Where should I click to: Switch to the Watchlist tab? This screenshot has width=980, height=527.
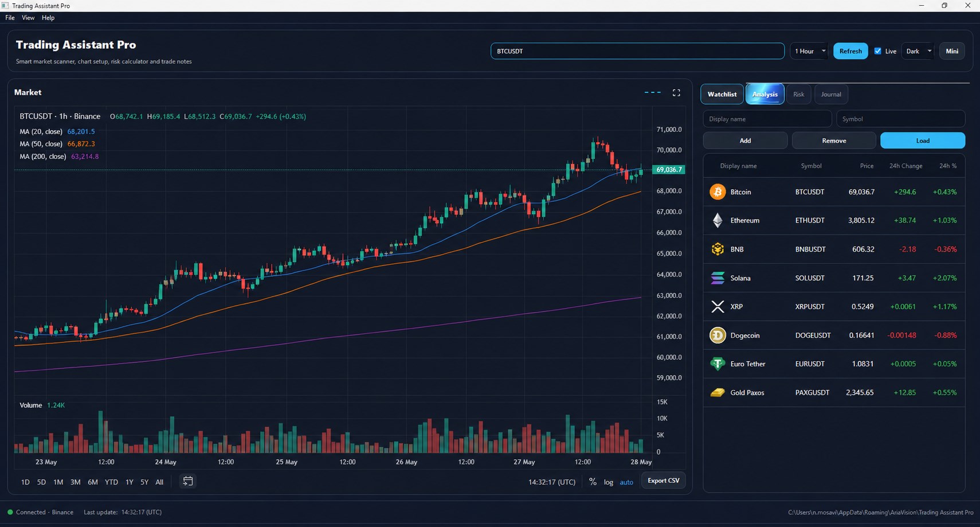[722, 94]
